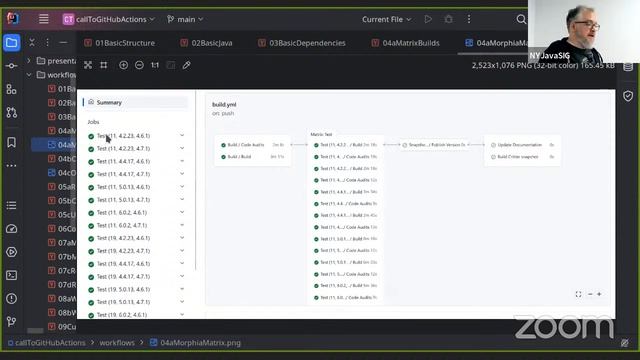Hide the Project panel with minus icon
Image resolution: width=640 pixels, height=360 pixels.
click(63, 42)
